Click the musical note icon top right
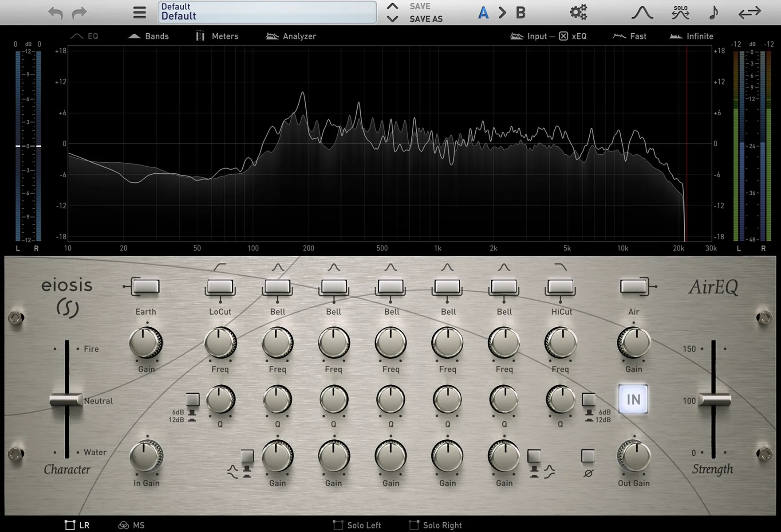This screenshot has width=781, height=532. [x=713, y=12]
